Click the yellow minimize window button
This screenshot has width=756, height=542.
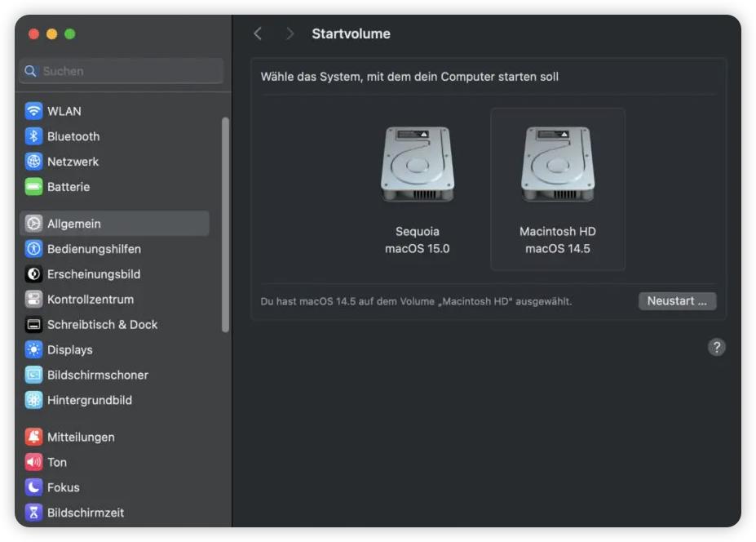[x=51, y=33]
